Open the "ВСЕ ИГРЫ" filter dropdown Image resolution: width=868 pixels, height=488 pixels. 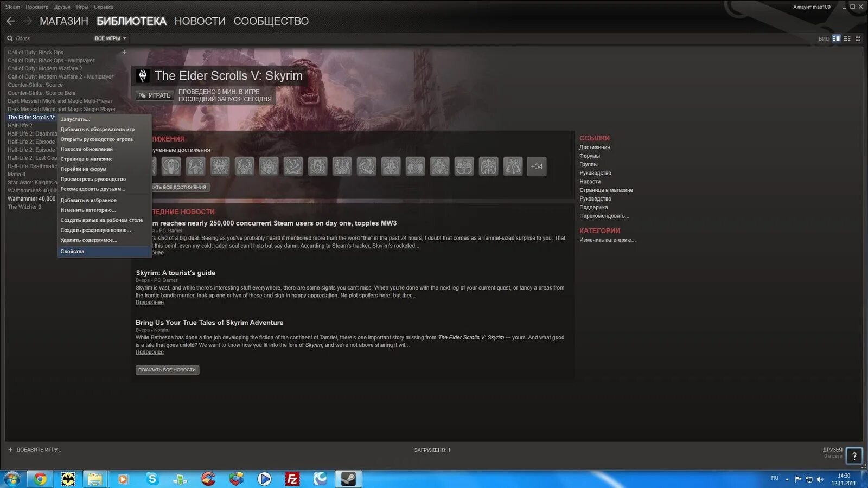[x=110, y=38]
